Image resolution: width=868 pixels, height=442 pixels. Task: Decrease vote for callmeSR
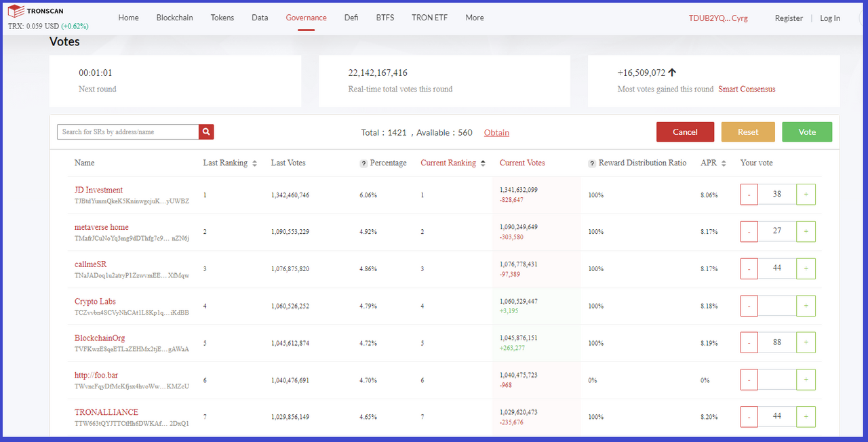749,268
